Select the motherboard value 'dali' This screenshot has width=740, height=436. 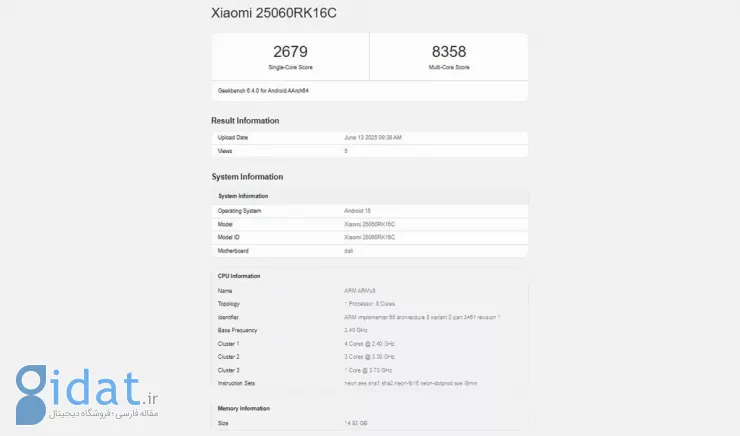[348, 251]
